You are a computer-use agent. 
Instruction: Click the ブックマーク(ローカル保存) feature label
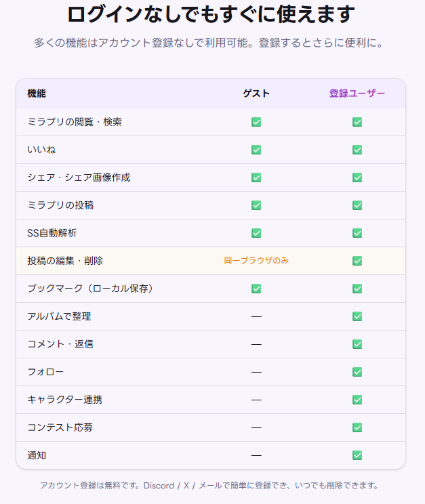(x=90, y=289)
